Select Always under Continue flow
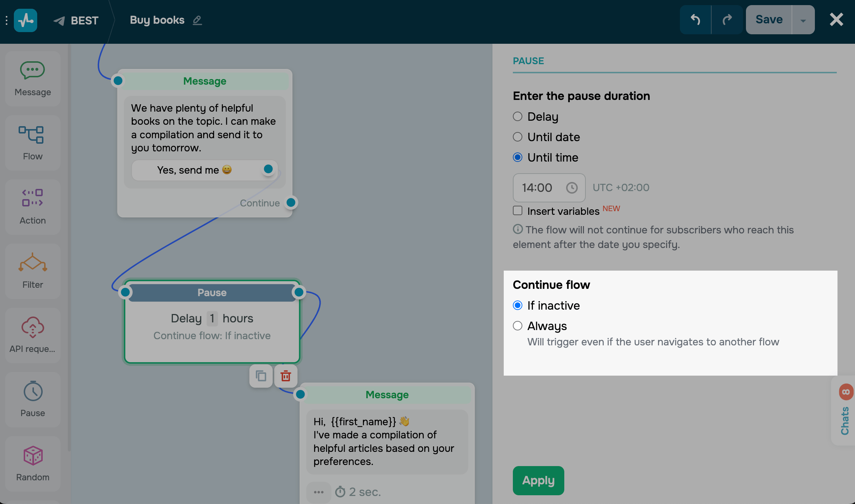Viewport: 855px width, 504px height. tap(518, 326)
